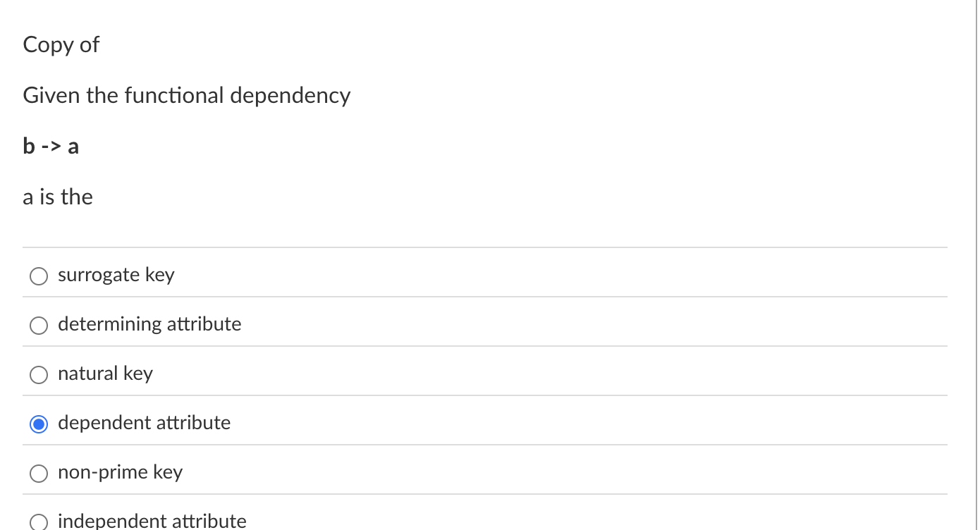Click the divider above the answer choices
Viewport: 980px width, 530px height.
click(x=486, y=247)
